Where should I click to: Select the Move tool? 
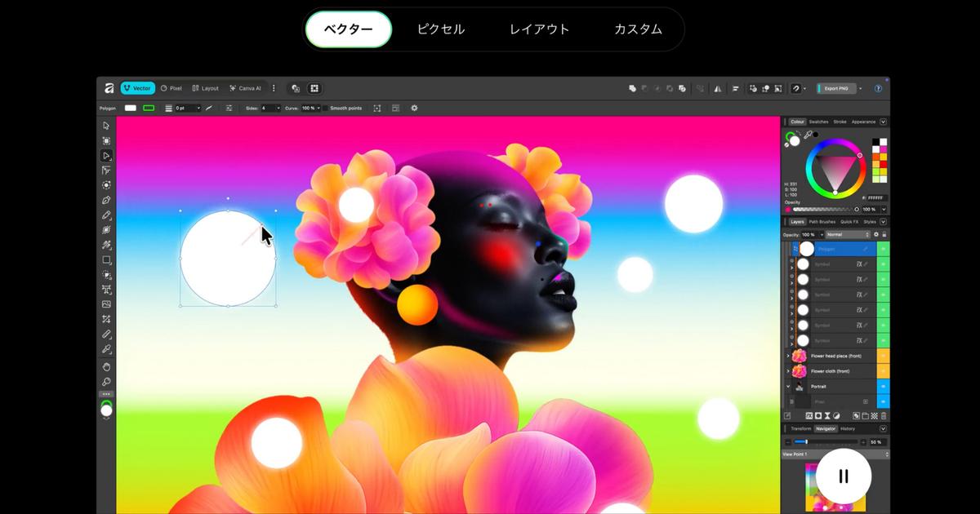pos(106,125)
